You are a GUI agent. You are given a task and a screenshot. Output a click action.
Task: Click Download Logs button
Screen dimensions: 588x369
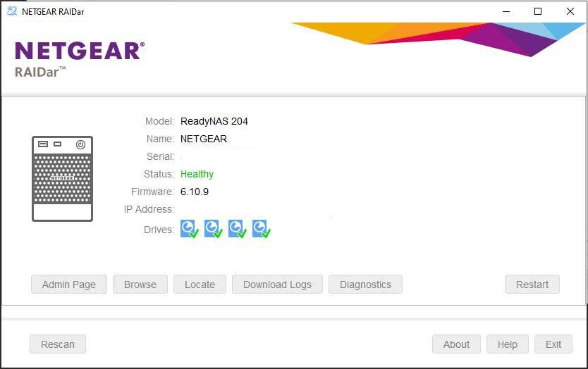(277, 284)
